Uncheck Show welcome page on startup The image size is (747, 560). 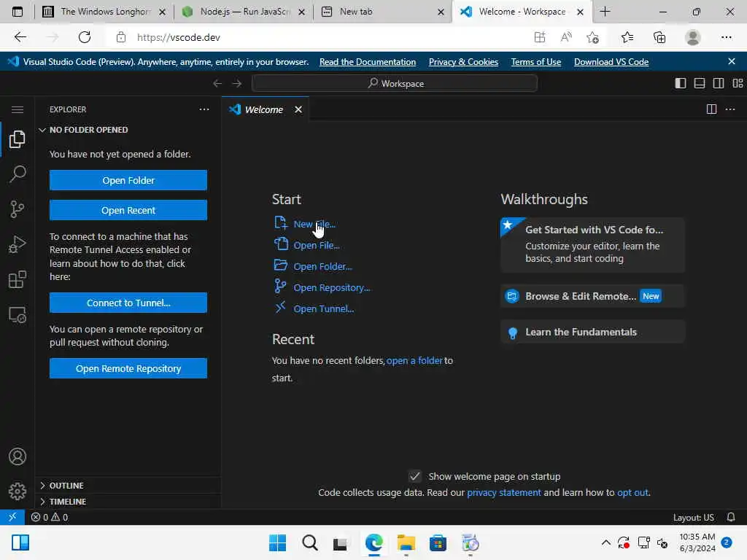pos(415,476)
